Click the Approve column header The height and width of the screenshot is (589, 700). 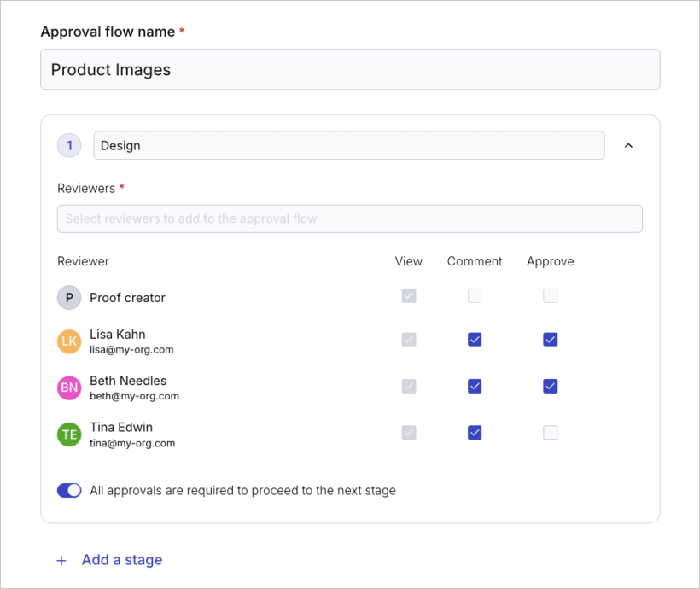click(550, 261)
